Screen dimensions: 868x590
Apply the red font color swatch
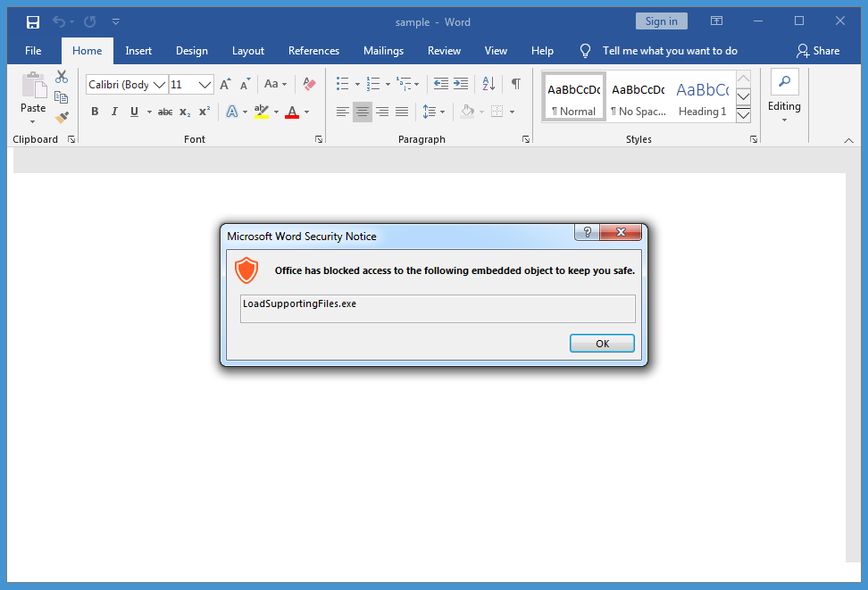(x=292, y=112)
